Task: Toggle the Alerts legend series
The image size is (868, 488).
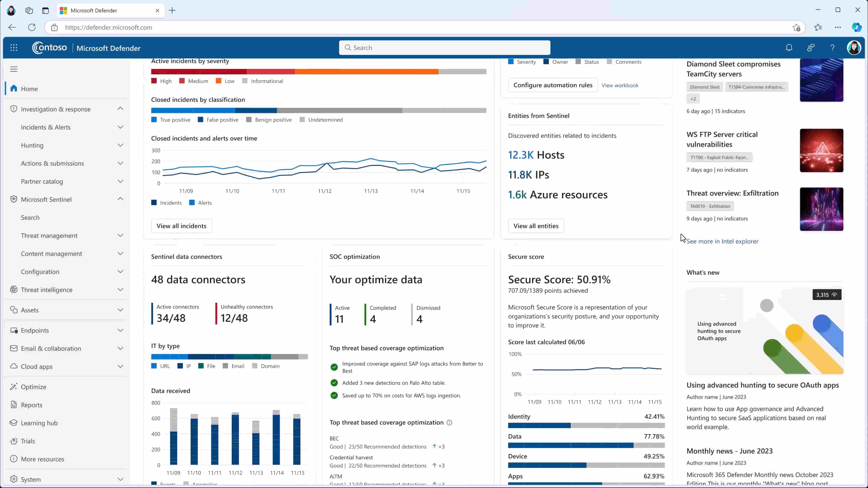Action: (x=200, y=203)
